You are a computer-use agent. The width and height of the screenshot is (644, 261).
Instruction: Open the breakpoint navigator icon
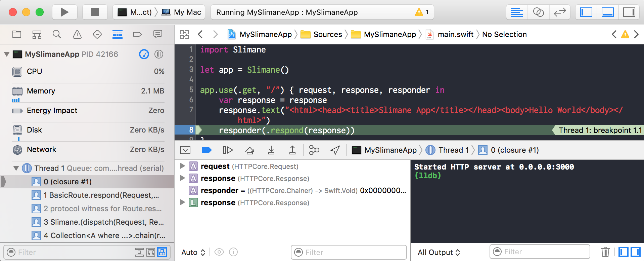pos(138,34)
